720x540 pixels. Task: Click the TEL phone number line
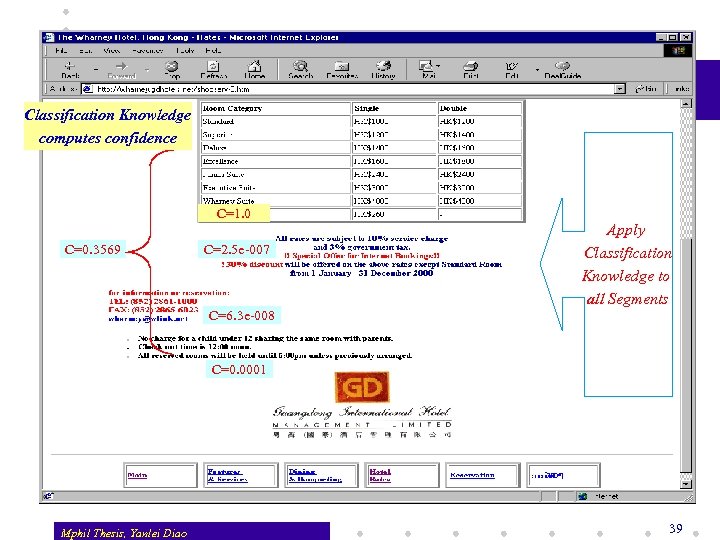153,301
